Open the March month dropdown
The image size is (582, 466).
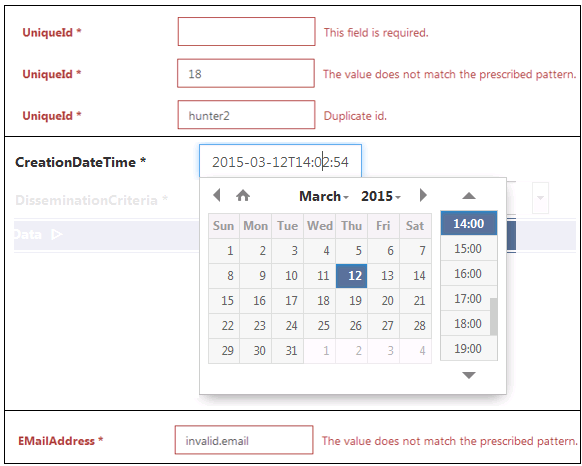[324, 196]
